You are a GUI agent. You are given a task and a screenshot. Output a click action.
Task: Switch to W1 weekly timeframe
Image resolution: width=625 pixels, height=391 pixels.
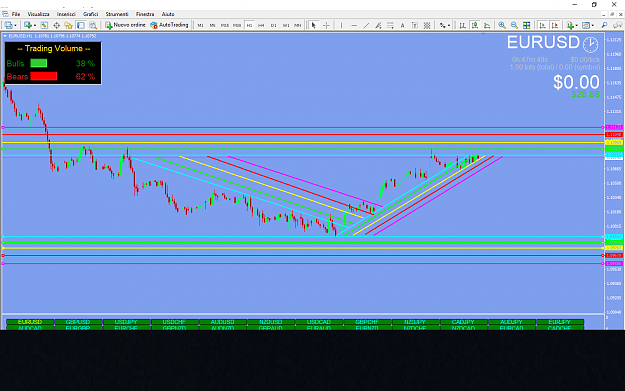coord(286,25)
